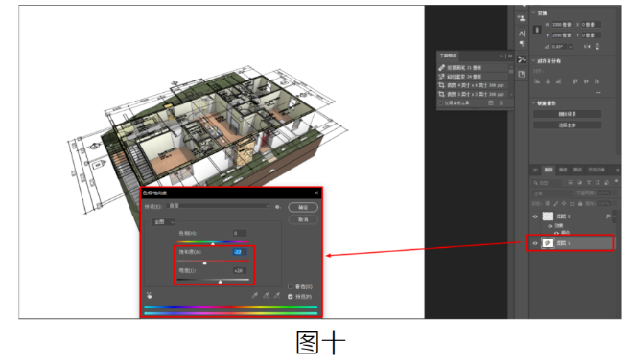Click Select Subject quick action
Viewport: 631px width, 364px height.
pos(567,125)
